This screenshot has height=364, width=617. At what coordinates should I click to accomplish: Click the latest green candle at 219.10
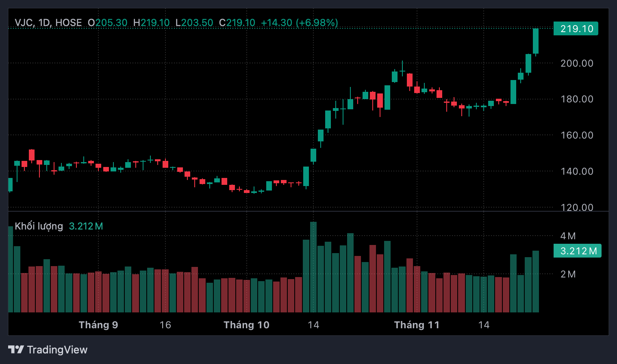point(536,41)
